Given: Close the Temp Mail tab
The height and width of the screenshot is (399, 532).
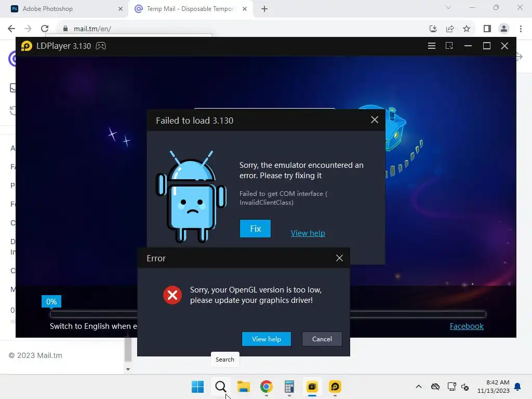Looking at the screenshot, I should pos(245,9).
